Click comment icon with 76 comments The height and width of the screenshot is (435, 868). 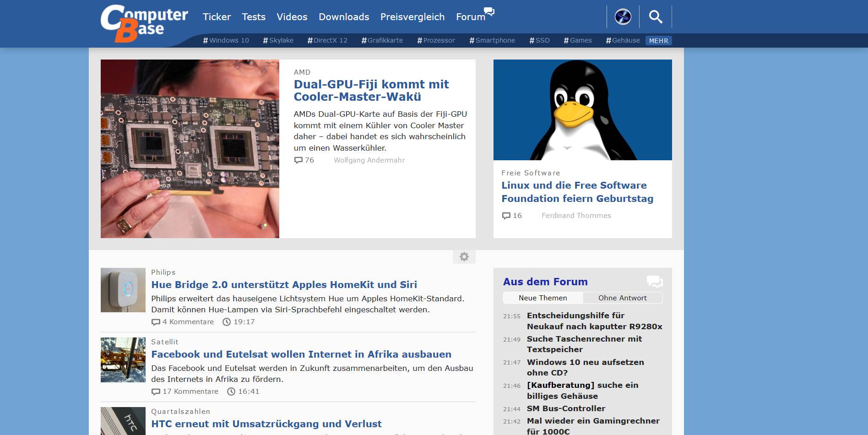click(x=298, y=160)
